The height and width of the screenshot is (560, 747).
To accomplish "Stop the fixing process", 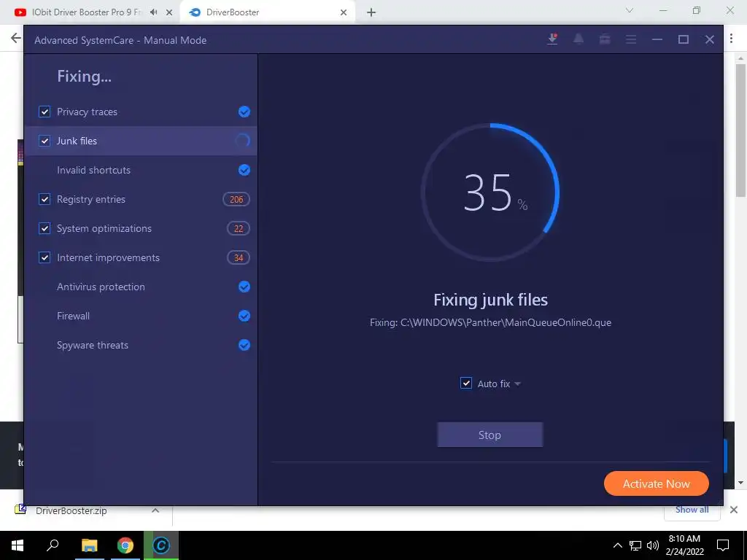I will click(x=489, y=435).
